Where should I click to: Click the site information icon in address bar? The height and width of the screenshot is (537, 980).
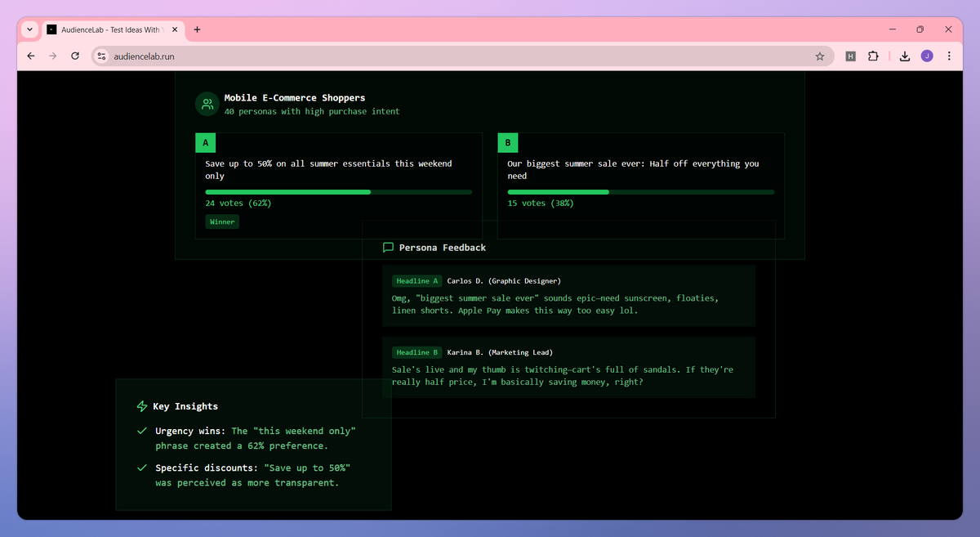pyautogui.click(x=102, y=56)
